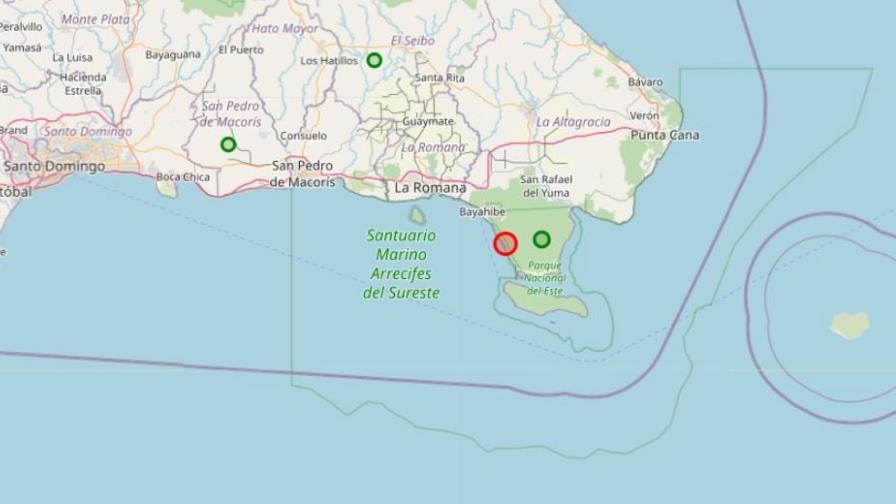Select the Santuario Marino Arrecifes del Sureste label

click(401, 263)
